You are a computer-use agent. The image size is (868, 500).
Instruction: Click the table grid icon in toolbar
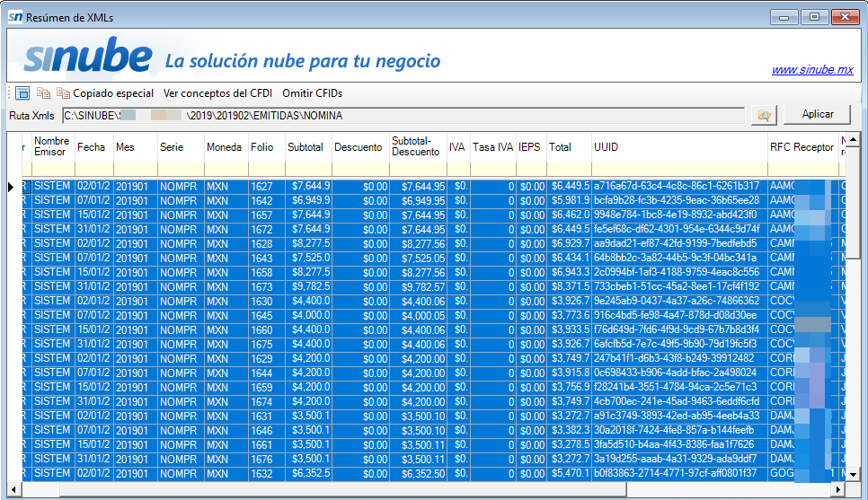22,93
